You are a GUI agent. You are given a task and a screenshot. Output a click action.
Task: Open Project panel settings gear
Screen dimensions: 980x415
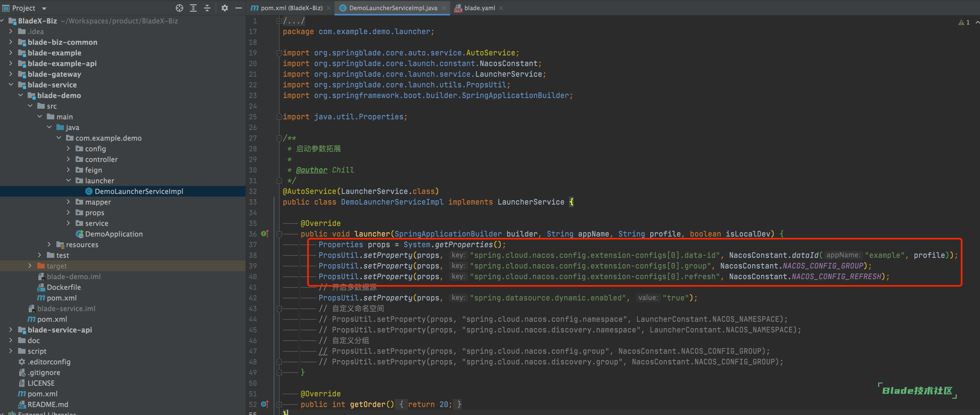[x=224, y=8]
